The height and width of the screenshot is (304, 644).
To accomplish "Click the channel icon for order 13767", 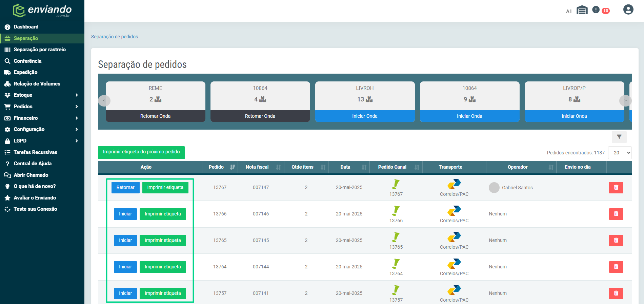I will point(396,184).
